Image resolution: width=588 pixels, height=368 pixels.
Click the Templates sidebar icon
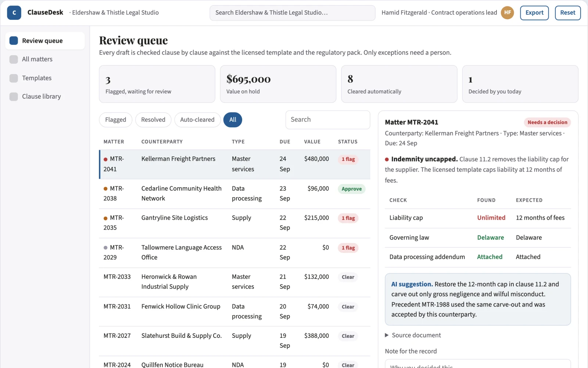click(x=14, y=78)
